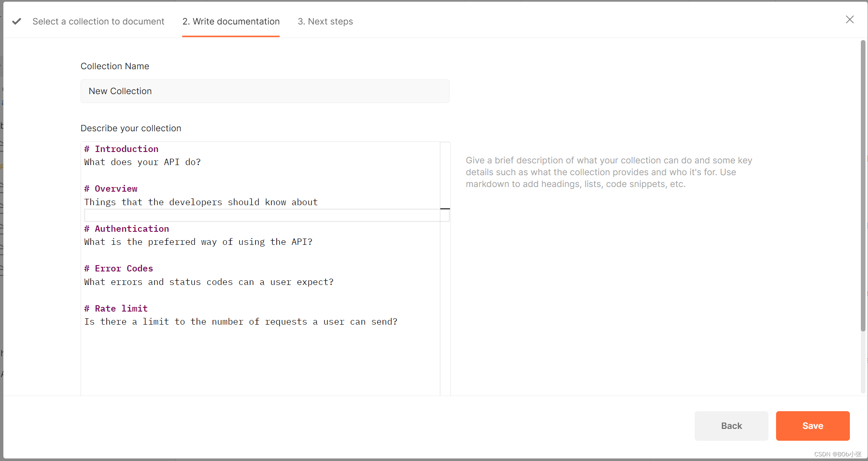Click the Save button

(x=812, y=426)
